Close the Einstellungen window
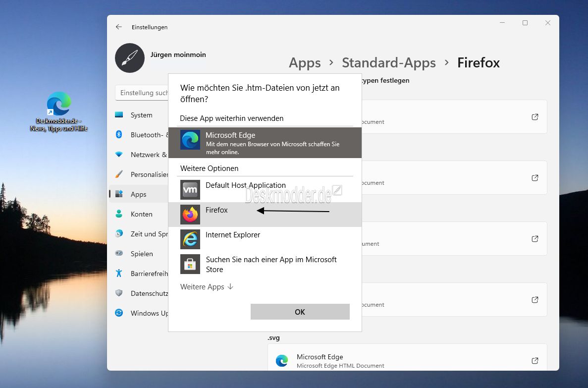 coord(548,23)
